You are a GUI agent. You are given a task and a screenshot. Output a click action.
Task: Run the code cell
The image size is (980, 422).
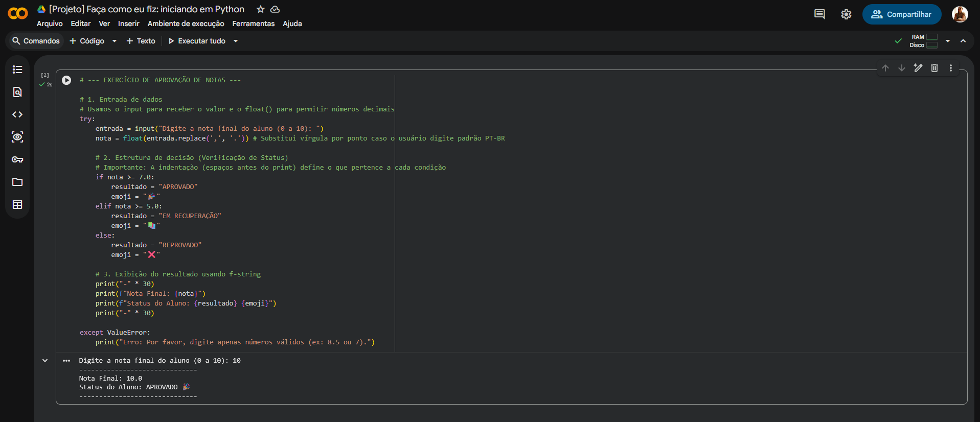(66, 80)
